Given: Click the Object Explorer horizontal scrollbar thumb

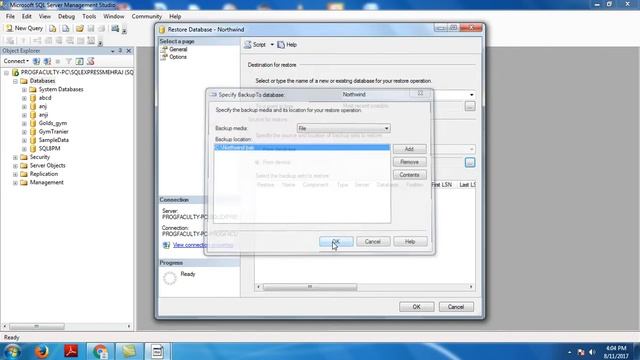Looking at the screenshot, I should click(36, 327).
